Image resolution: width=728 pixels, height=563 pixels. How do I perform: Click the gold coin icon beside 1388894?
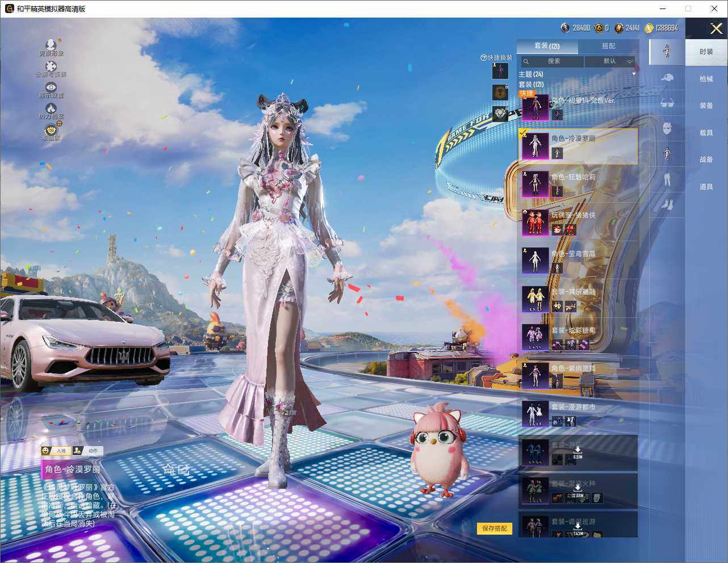(648, 28)
